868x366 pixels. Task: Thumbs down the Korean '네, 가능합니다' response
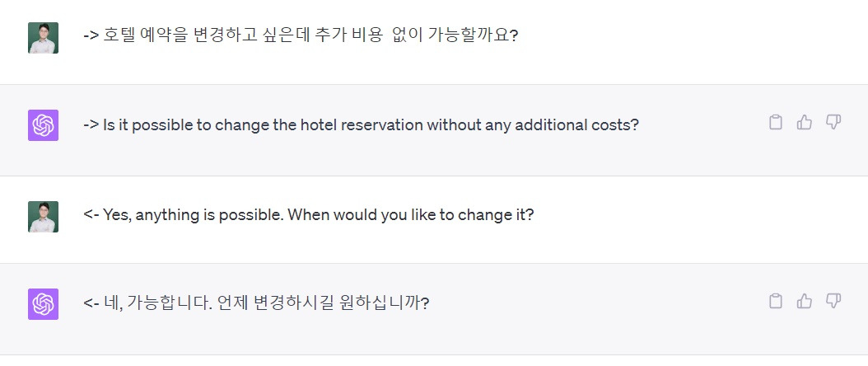[833, 301]
